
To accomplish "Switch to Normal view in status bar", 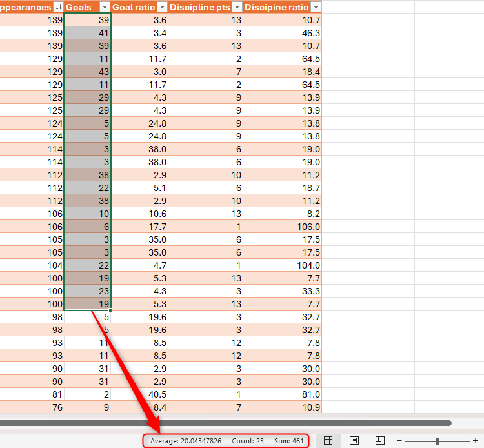I will 328,441.
